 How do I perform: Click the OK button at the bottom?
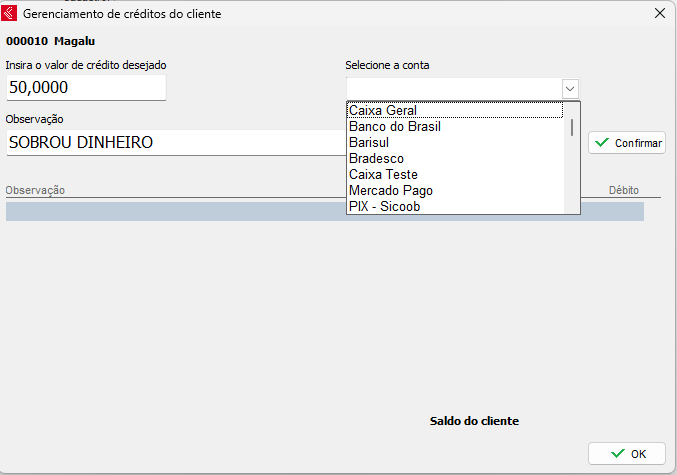click(x=627, y=453)
